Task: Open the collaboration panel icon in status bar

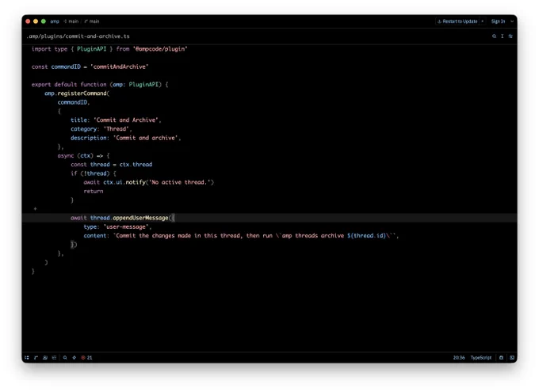Action: pos(45,358)
